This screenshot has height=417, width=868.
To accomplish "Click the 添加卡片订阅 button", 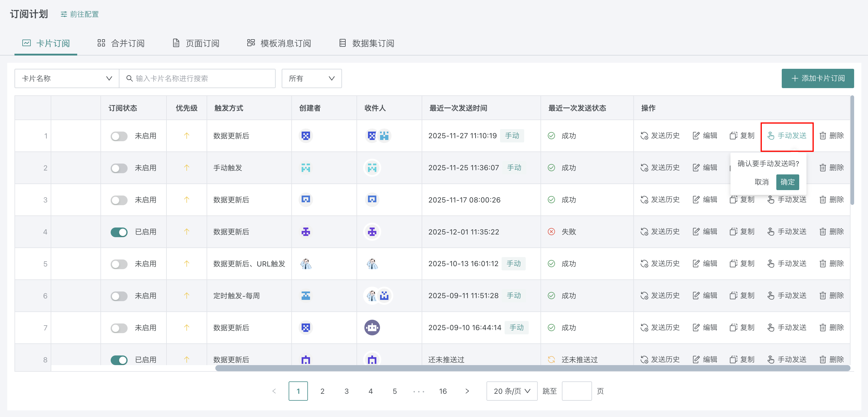I will [817, 78].
